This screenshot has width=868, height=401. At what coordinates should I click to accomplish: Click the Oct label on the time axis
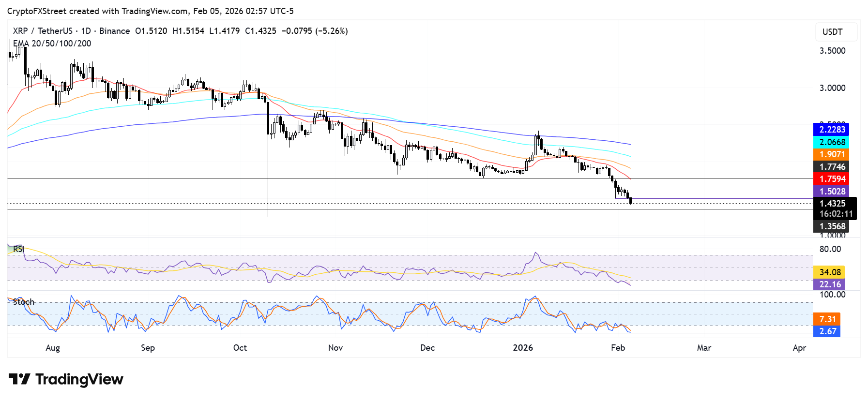click(x=240, y=348)
